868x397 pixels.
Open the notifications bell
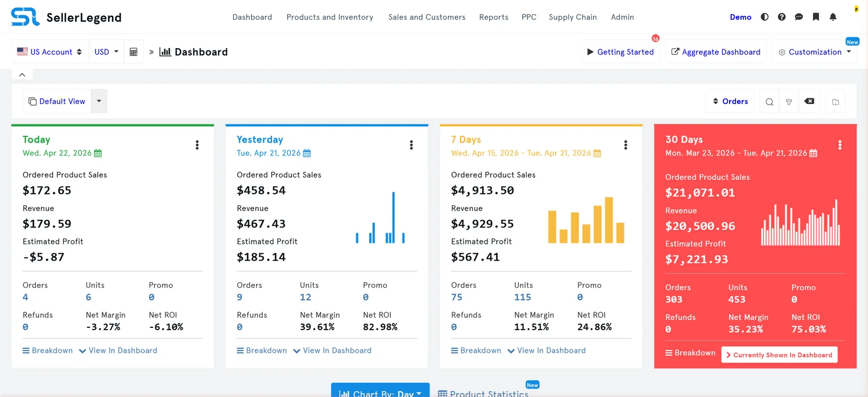coord(832,17)
